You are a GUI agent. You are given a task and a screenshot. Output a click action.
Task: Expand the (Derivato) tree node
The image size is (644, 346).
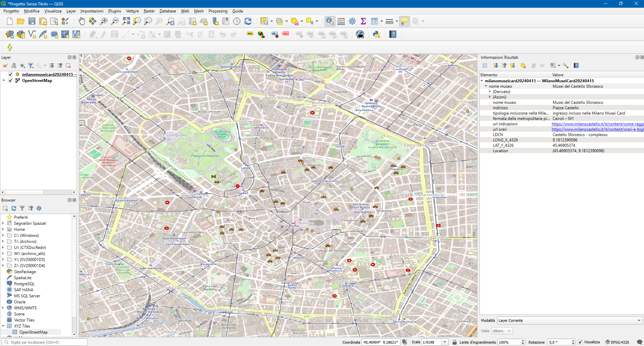pyautogui.click(x=490, y=92)
